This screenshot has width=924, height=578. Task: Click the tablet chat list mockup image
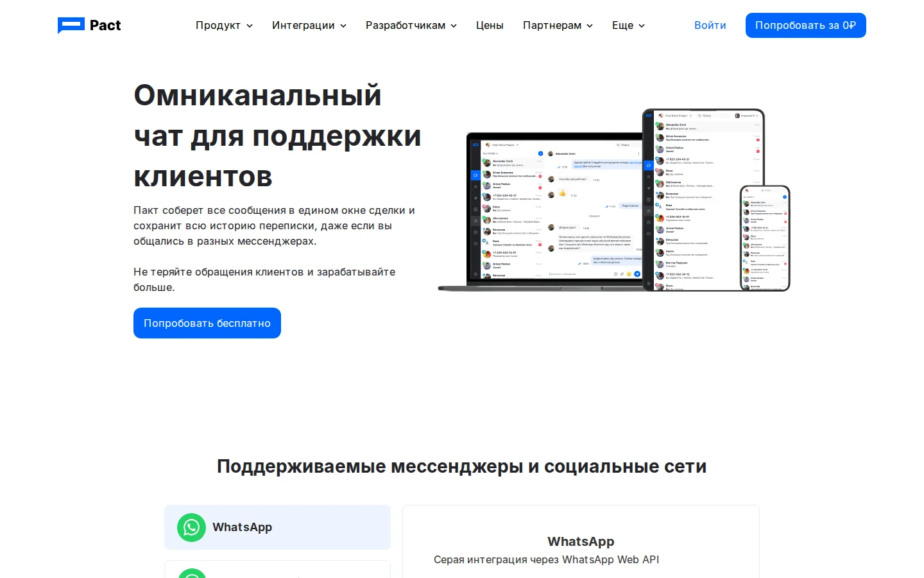coord(703,200)
